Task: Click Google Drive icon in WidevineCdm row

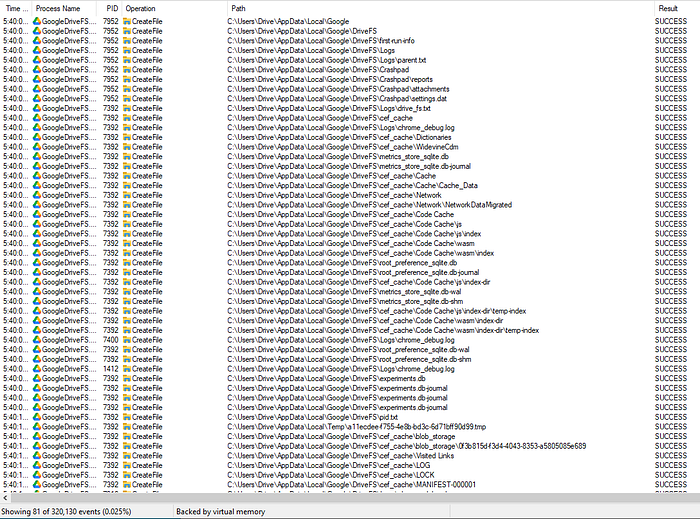Action: coord(37,147)
